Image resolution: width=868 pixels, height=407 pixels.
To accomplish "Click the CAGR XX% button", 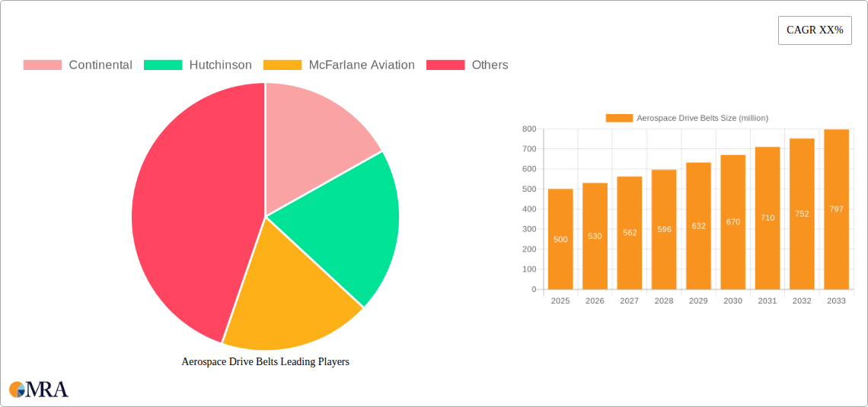I will coord(815,30).
